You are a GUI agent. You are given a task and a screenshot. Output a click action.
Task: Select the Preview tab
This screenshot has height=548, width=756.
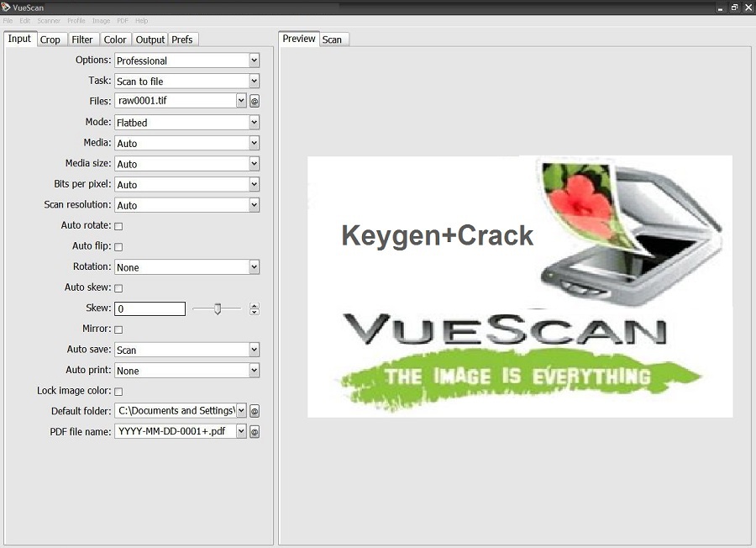click(299, 39)
